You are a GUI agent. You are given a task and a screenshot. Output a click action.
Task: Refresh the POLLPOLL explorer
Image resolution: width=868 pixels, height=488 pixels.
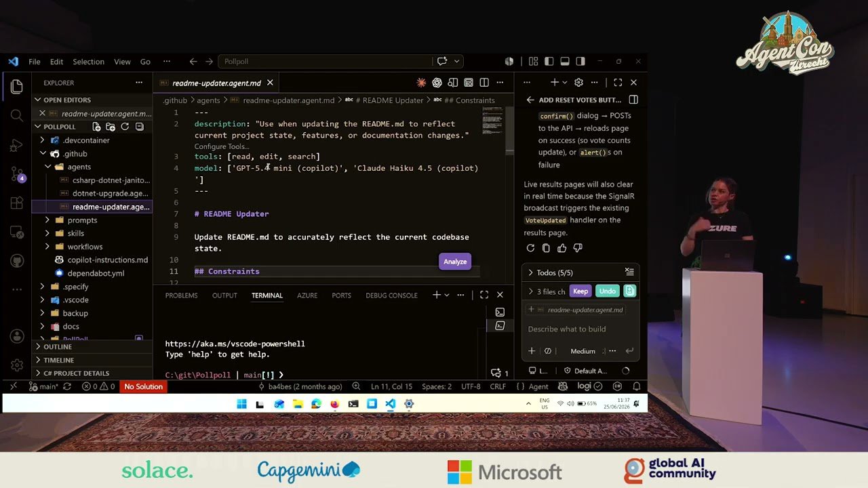point(125,127)
